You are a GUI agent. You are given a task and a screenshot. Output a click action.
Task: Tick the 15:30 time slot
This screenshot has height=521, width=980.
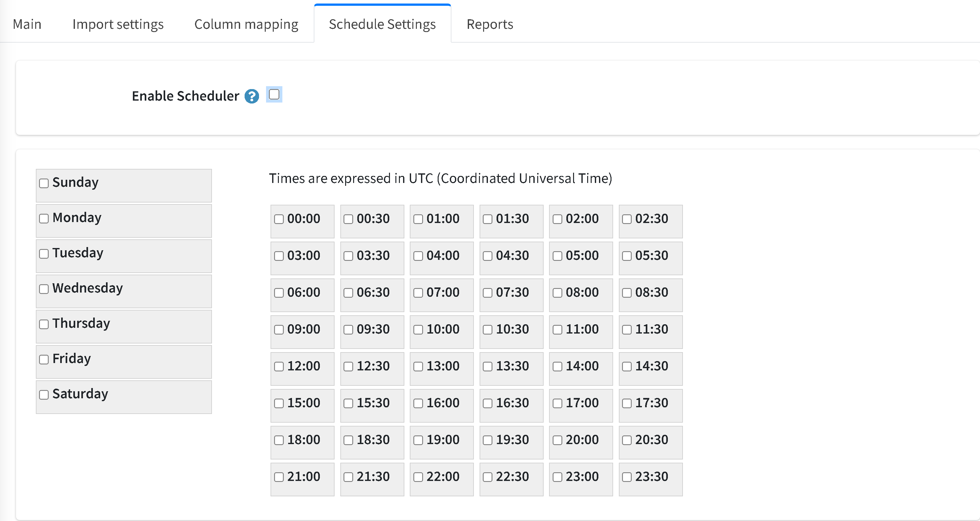(348, 404)
